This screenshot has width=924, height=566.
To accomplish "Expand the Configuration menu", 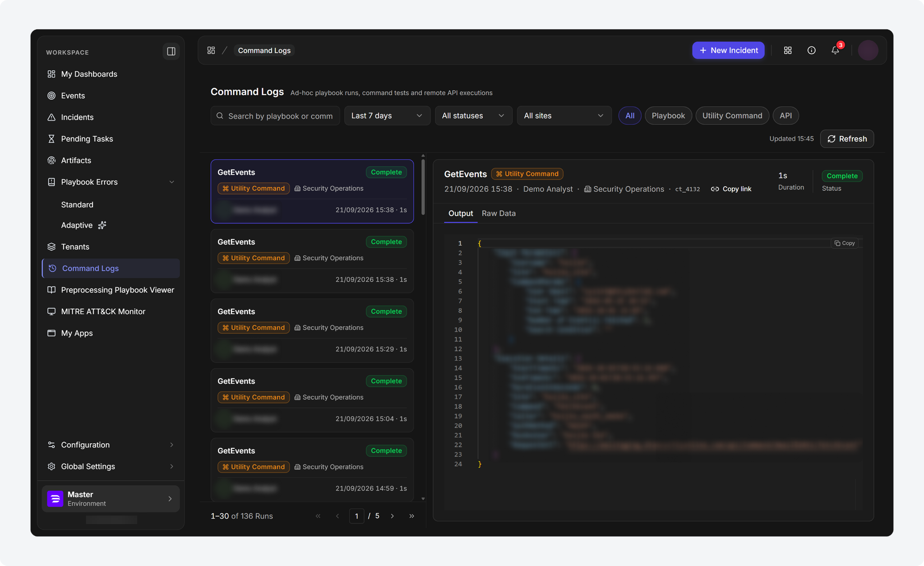I will (x=111, y=445).
